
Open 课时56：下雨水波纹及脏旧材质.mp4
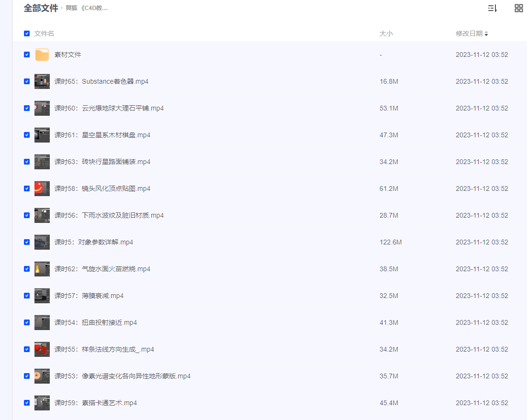coord(109,215)
